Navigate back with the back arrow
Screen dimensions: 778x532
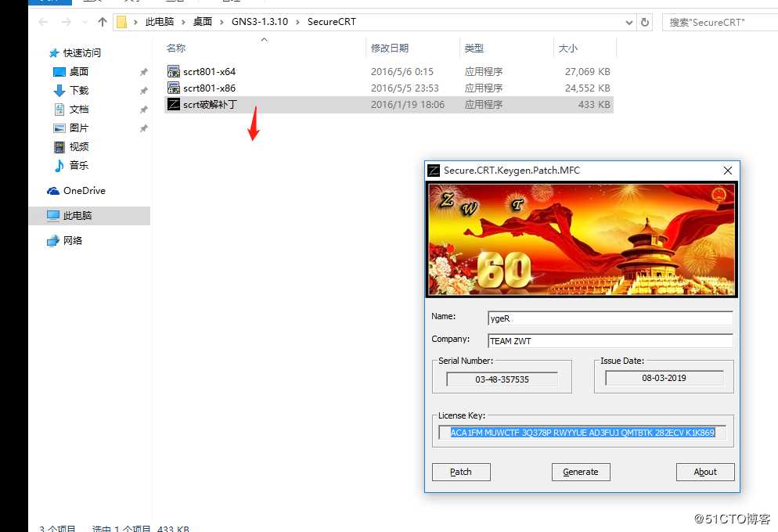click(44, 22)
